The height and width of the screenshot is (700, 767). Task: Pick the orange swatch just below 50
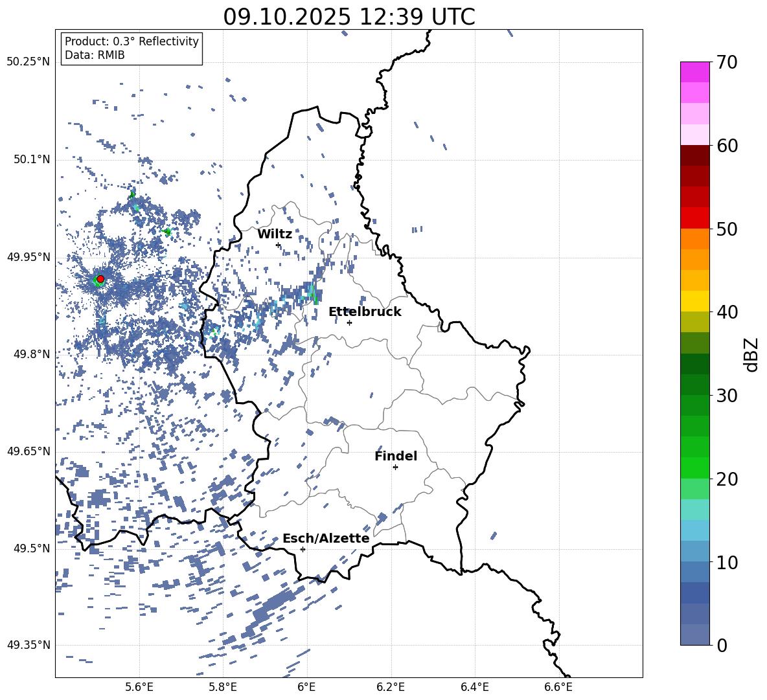695,239
